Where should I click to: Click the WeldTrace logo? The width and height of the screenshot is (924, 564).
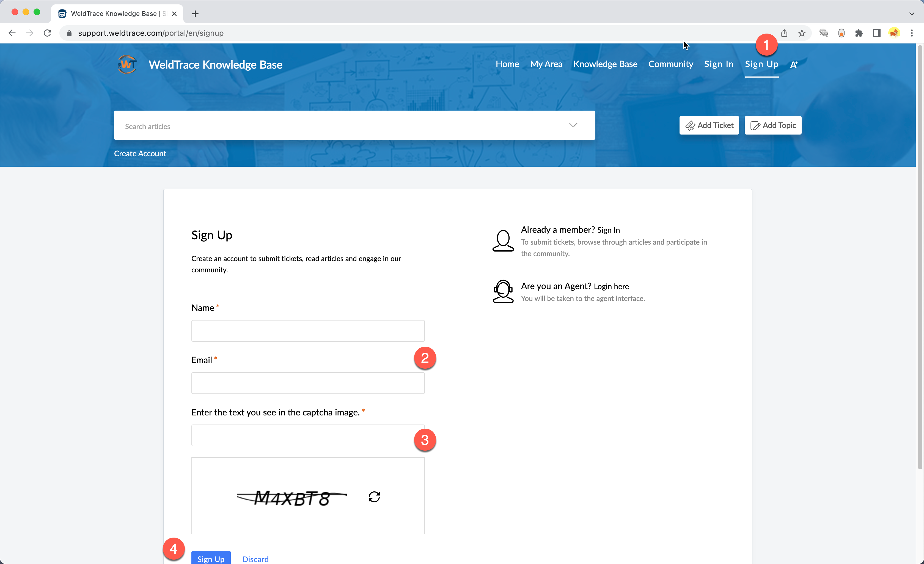127,64
